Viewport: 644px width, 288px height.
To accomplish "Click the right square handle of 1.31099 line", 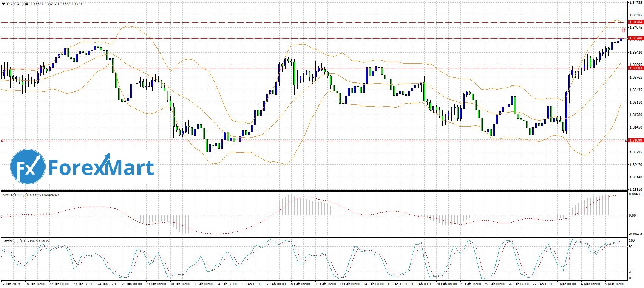I will click(627, 141).
